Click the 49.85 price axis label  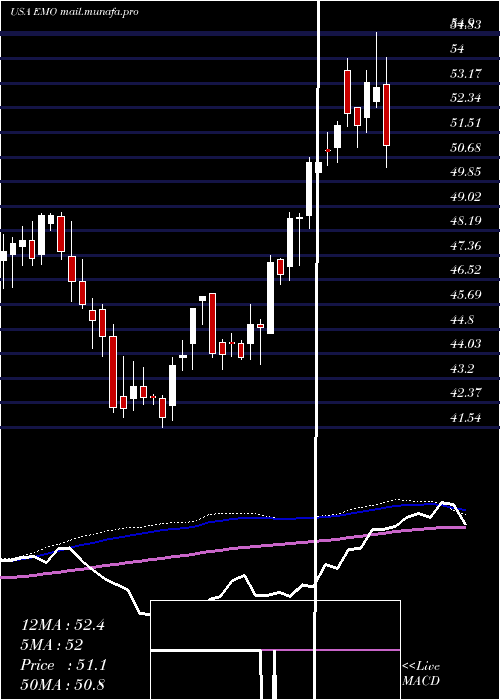[466, 172]
